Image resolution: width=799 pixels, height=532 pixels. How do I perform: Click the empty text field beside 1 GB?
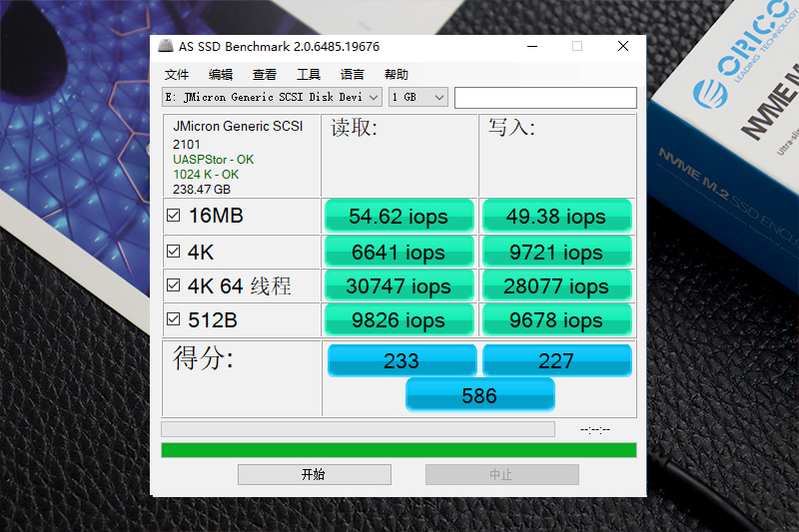click(x=545, y=97)
